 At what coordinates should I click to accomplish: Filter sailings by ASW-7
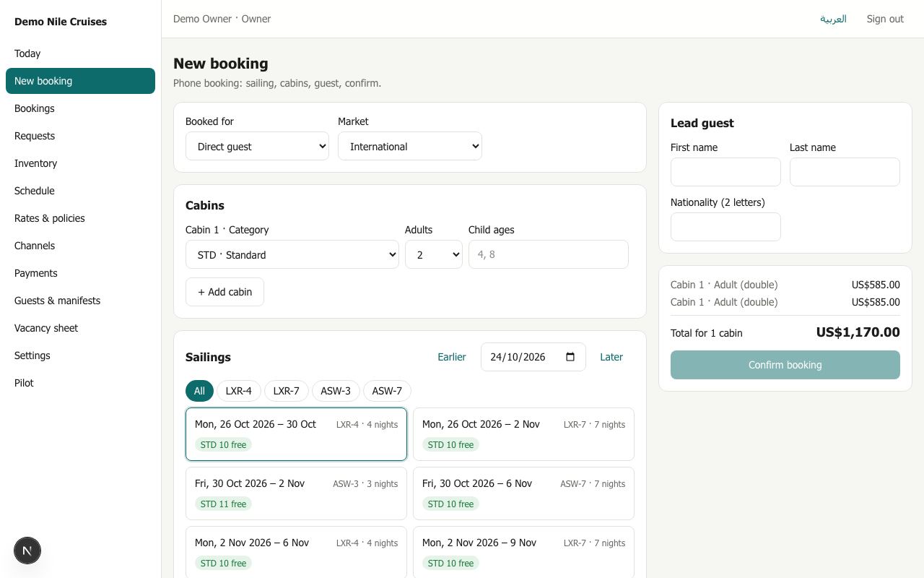point(387,391)
